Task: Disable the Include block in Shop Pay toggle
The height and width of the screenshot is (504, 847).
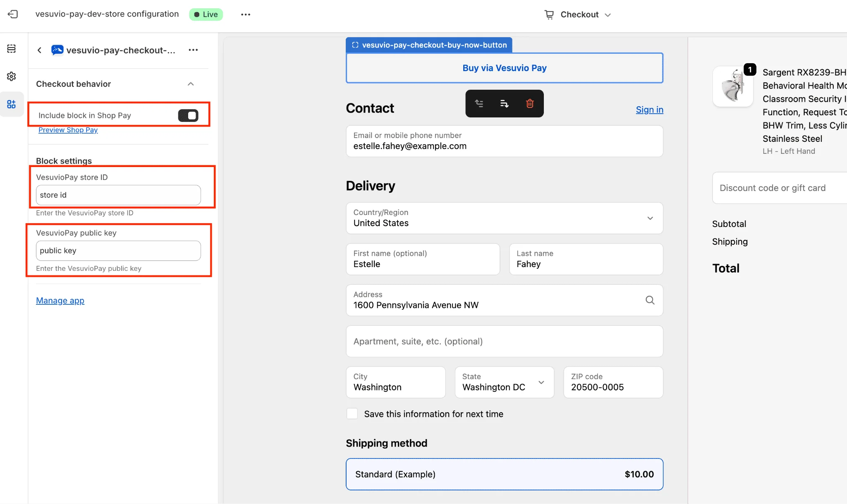Action: click(x=189, y=115)
